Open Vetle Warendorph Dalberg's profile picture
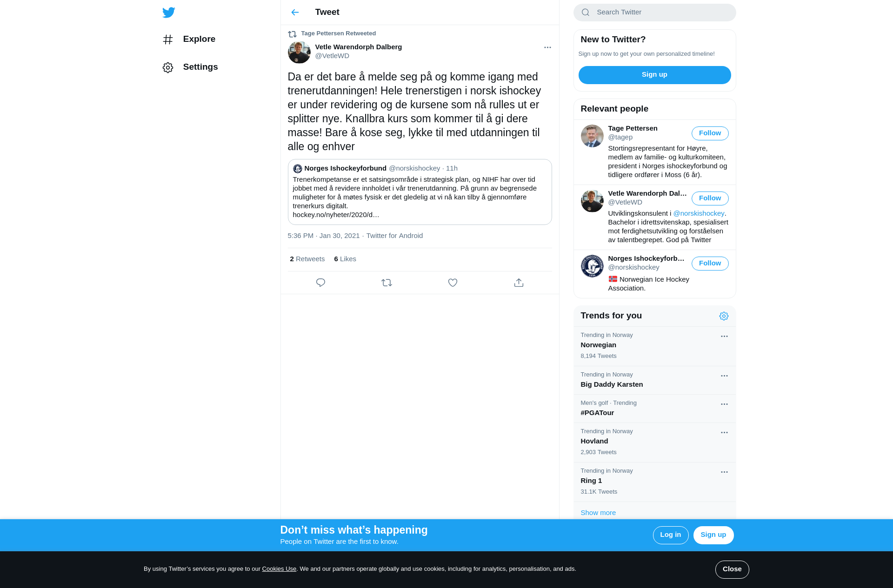 [x=299, y=52]
